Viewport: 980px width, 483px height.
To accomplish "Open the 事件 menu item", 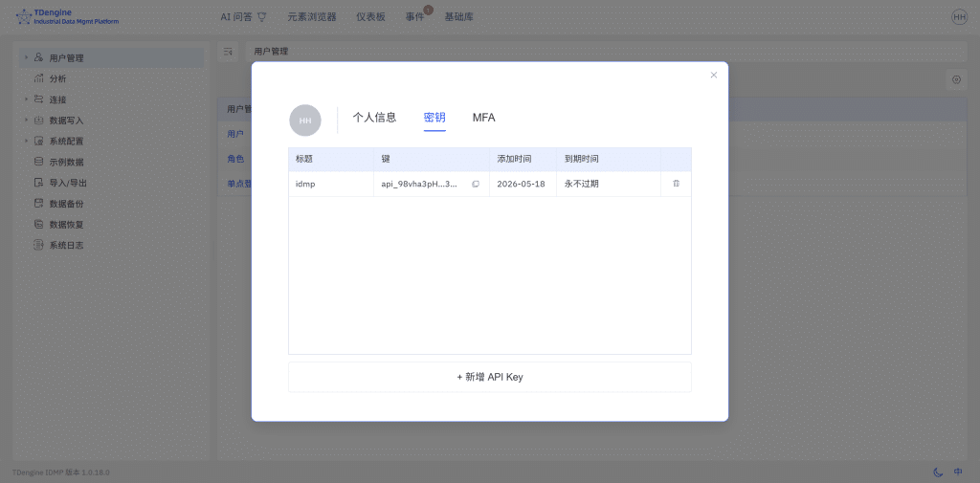I will coord(414,17).
